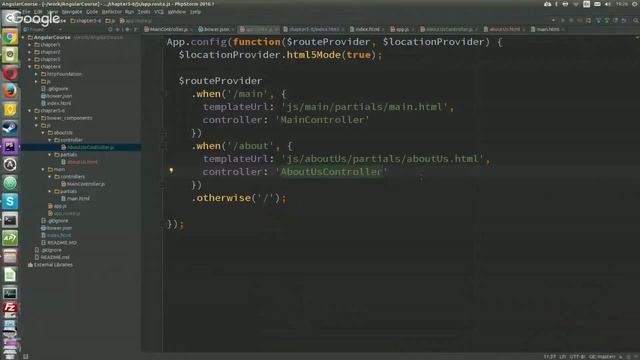This screenshot has height=360, width=640.
Task: Open Skype from the dock
Action: [10, 201]
